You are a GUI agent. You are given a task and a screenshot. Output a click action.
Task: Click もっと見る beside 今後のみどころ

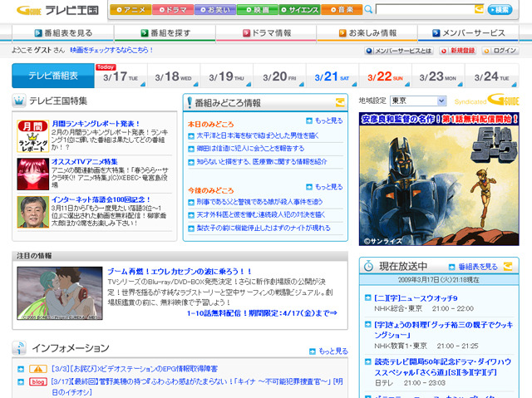(x=324, y=187)
